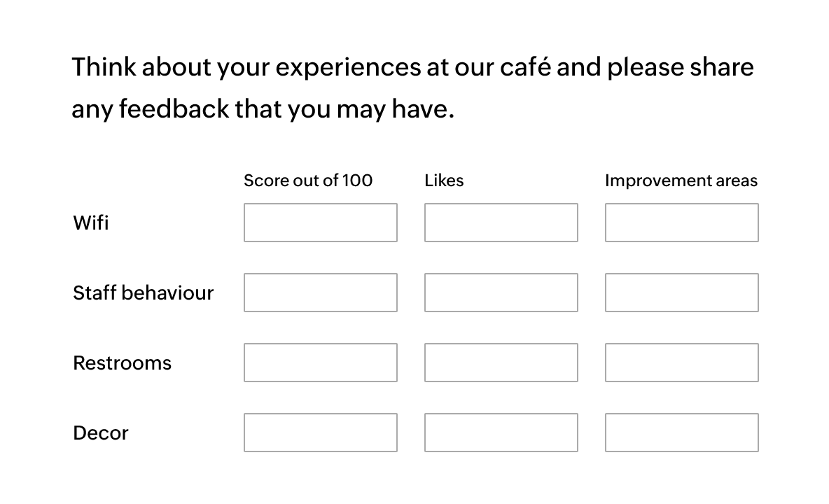This screenshot has height=504, width=829.
Task: Click the Decor row label
Action: pyautogui.click(x=100, y=433)
